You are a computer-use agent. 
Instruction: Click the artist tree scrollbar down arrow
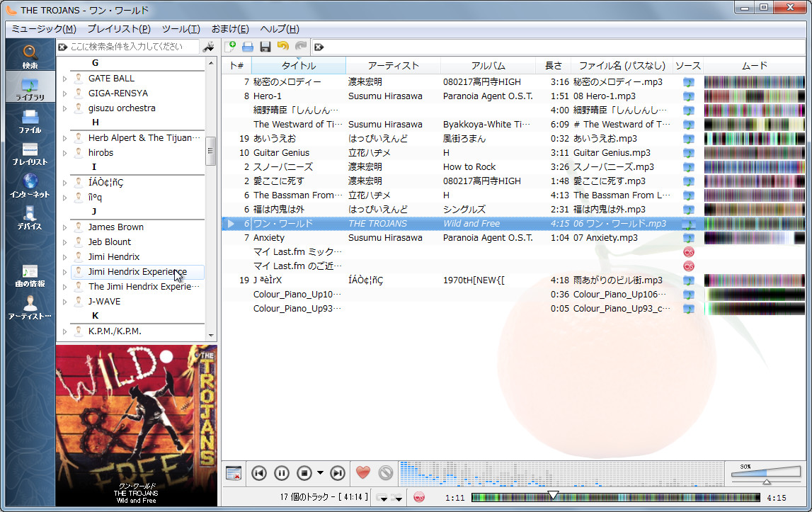[x=211, y=335]
